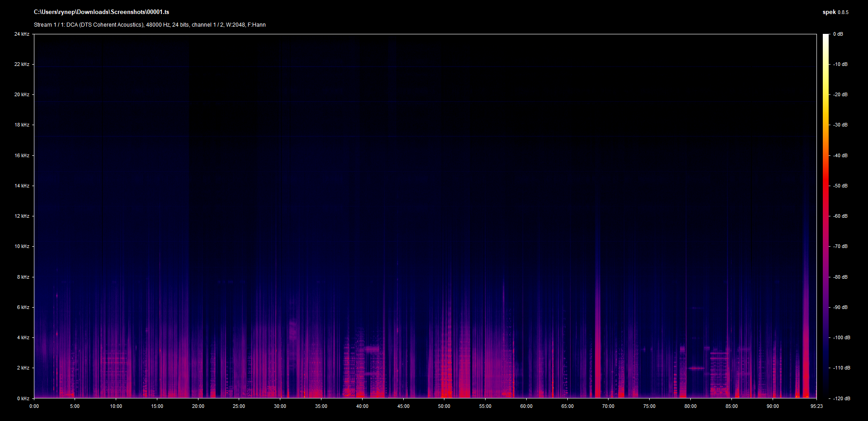Click the 95:23 end time label
Viewport: 868px width, 421px height.
point(816,406)
